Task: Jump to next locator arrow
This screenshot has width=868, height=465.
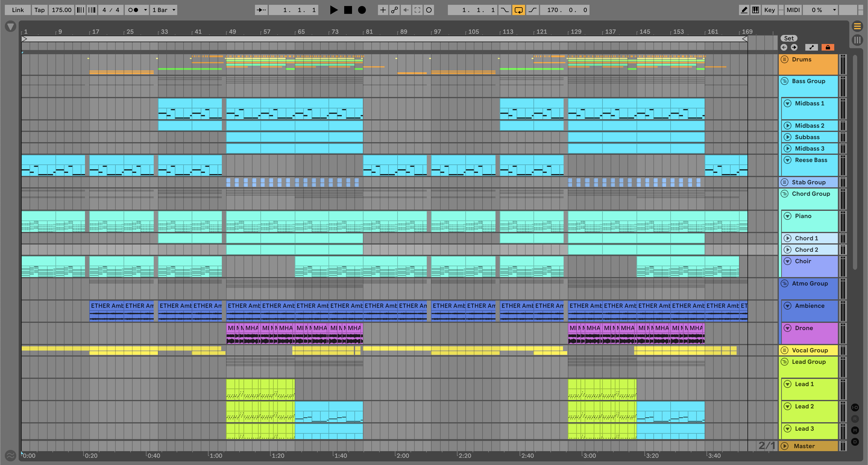Action: [794, 48]
